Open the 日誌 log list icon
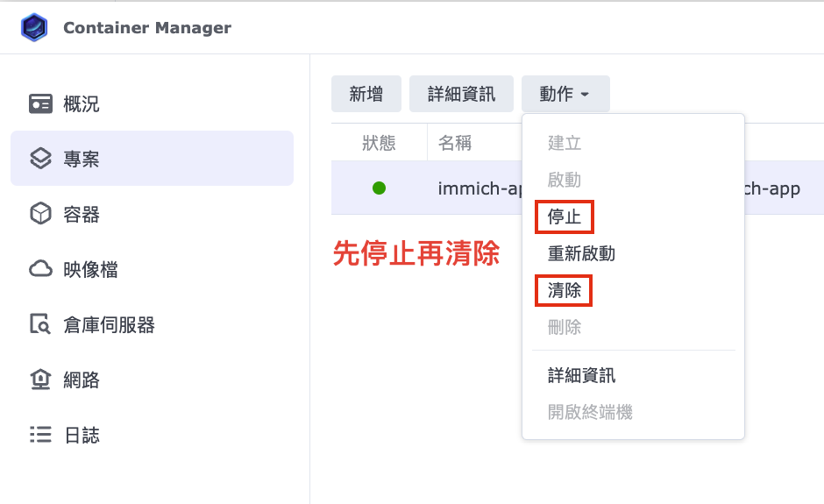 40,434
